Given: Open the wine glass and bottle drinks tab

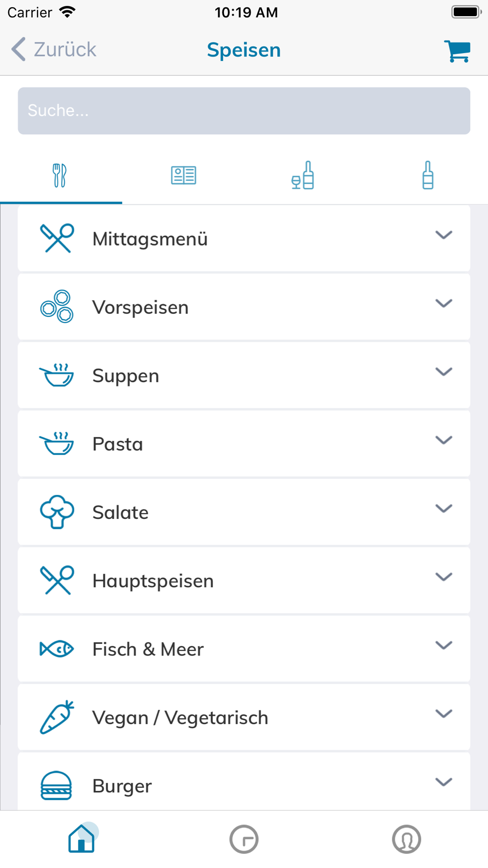Looking at the screenshot, I should click(x=303, y=175).
